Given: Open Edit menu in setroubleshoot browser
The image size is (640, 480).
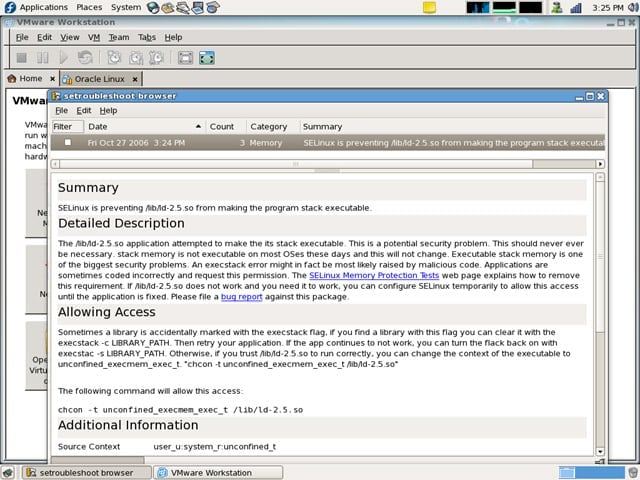Looking at the screenshot, I should (x=84, y=110).
